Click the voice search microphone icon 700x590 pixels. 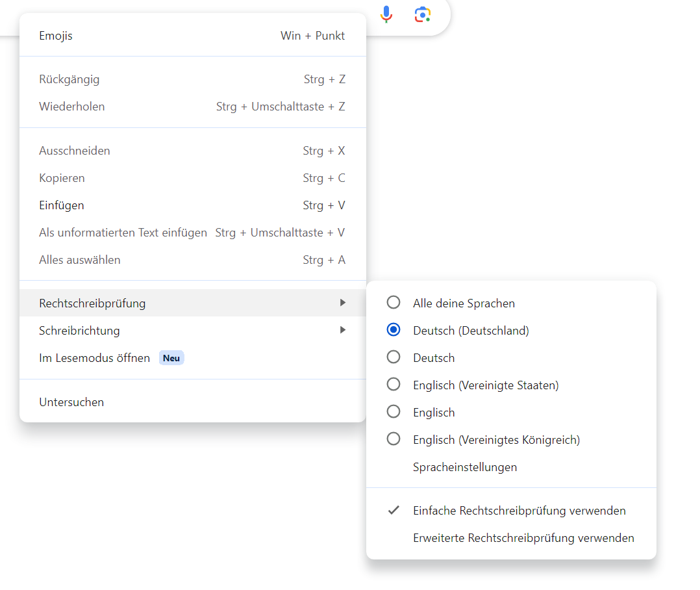tap(386, 14)
